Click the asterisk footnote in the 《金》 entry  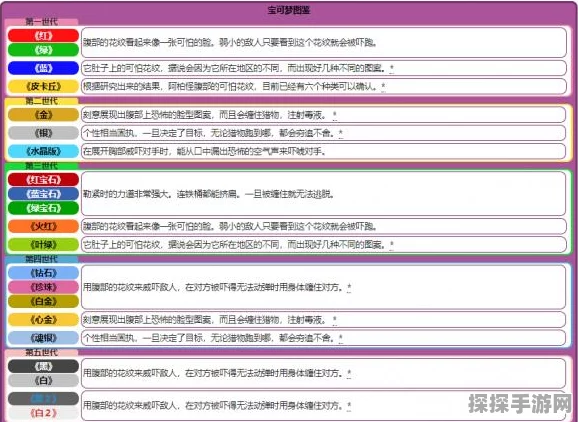(335, 115)
